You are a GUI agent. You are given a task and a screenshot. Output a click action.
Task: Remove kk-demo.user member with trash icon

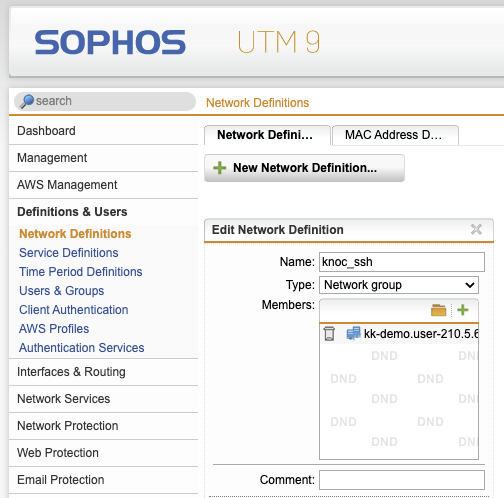coord(329,334)
